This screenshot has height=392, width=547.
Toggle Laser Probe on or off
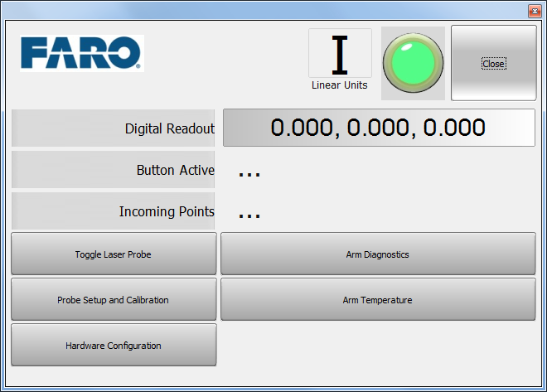[x=114, y=254]
